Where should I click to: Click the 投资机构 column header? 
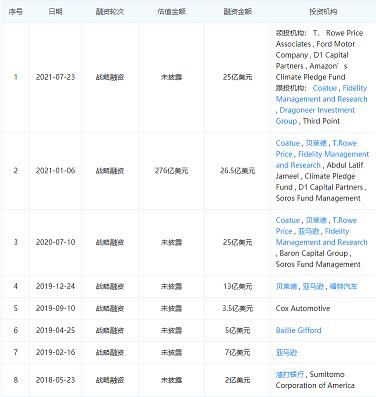[323, 12]
